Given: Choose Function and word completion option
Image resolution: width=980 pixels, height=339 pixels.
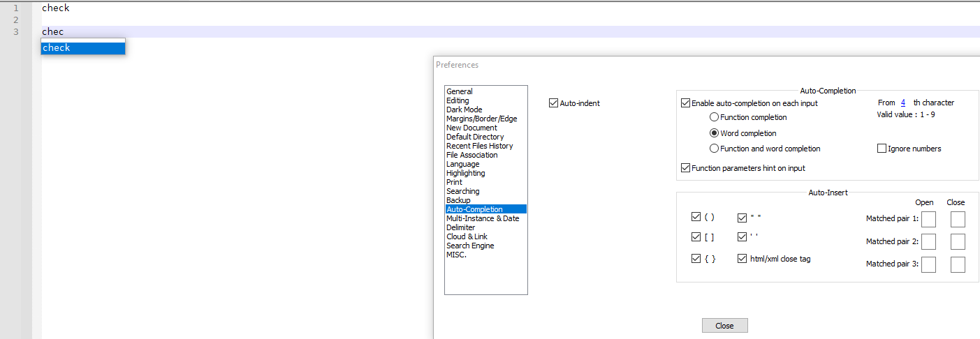Looking at the screenshot, I should (x=714, y=149).
